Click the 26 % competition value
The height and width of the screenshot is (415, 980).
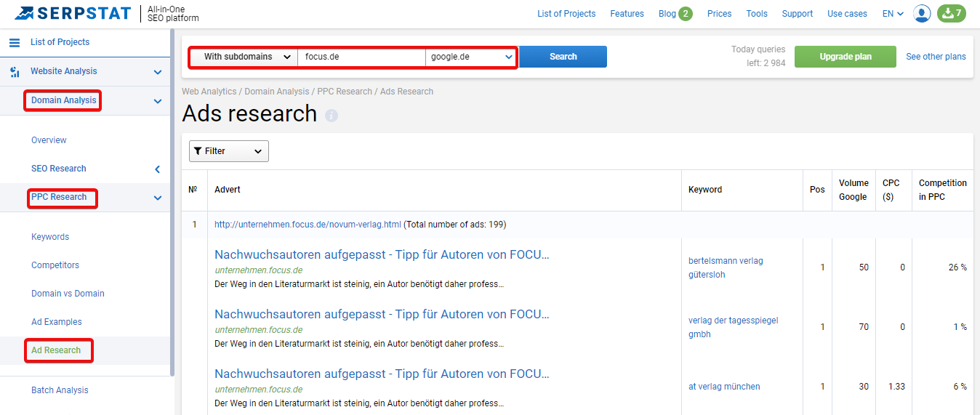(958, 267)
